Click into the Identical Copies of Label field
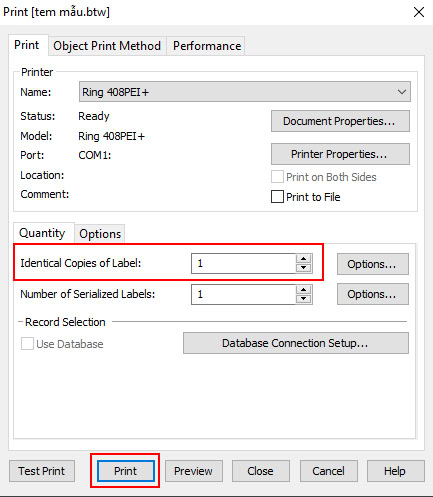 pyautogui.click(x=243, y=263)
